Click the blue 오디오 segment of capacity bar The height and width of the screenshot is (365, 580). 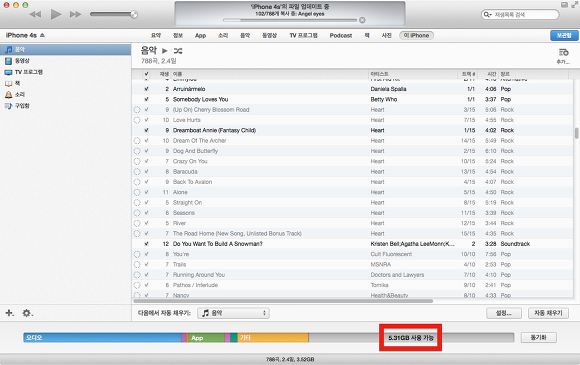click(x=102, y=338)
